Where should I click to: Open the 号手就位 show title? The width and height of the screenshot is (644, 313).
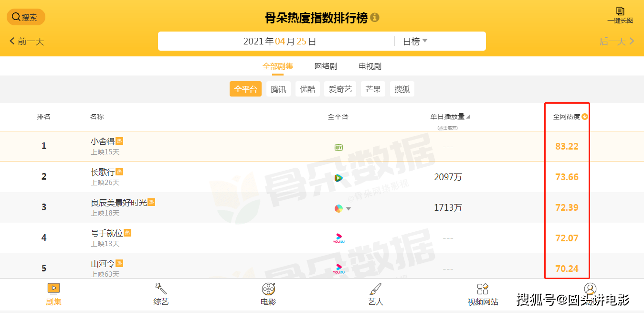(x=107, y=233)
